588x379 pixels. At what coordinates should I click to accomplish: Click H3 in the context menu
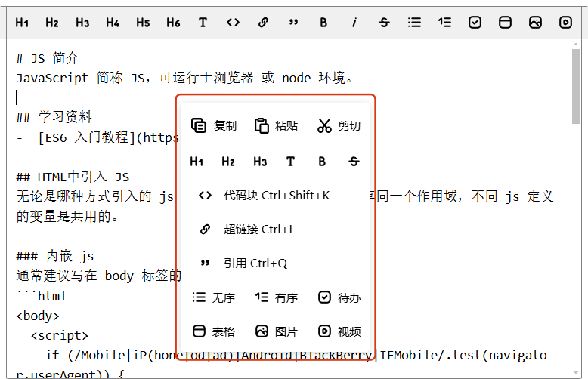[x=260, y=162]
